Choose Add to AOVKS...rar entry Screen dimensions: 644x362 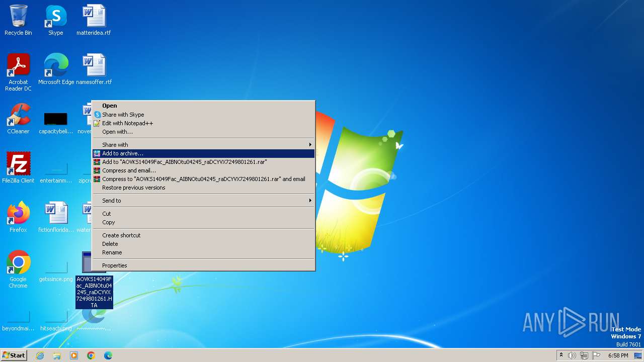(x=203, y=162)
